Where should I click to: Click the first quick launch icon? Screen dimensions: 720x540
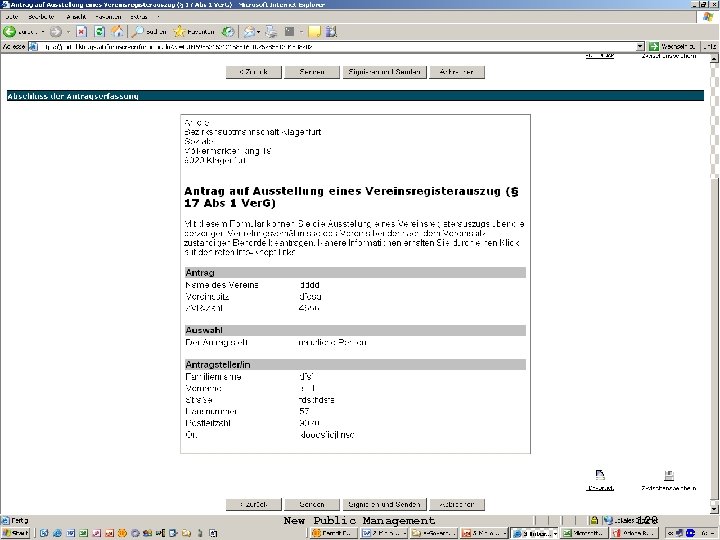click(44, 533)
